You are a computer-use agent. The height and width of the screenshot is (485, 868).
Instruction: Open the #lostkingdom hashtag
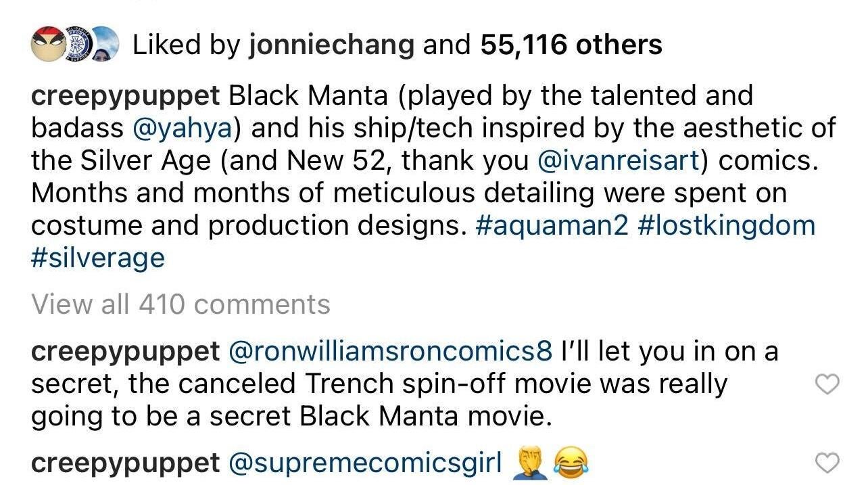point(726,225)
